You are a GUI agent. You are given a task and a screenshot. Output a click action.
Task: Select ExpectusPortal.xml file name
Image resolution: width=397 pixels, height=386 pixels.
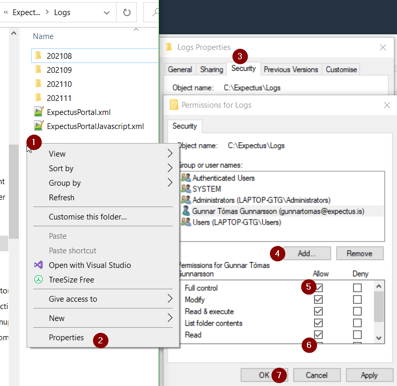[x=79, y=112]
